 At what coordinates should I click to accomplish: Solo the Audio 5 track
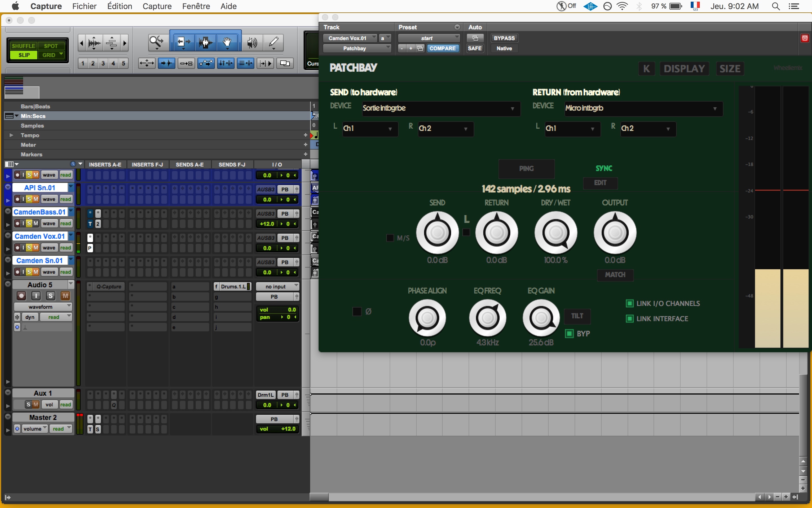pyautogui.click(x=51, y=296)
